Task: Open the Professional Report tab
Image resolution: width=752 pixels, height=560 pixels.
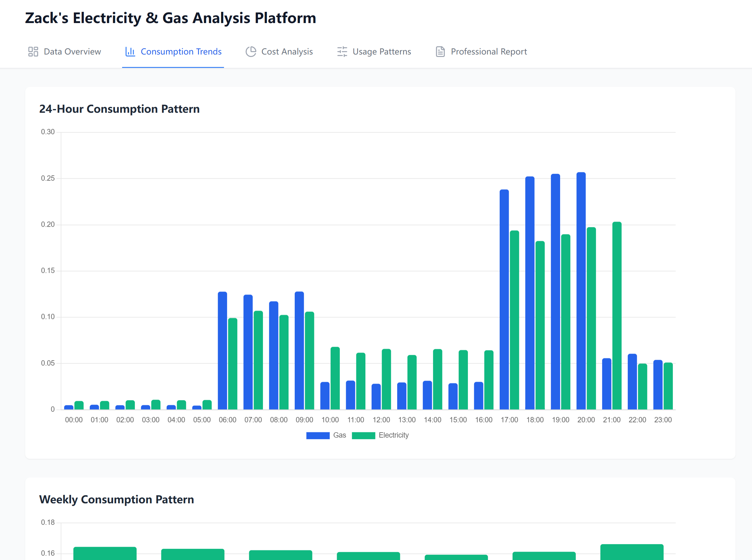Action: coord(481,51)
